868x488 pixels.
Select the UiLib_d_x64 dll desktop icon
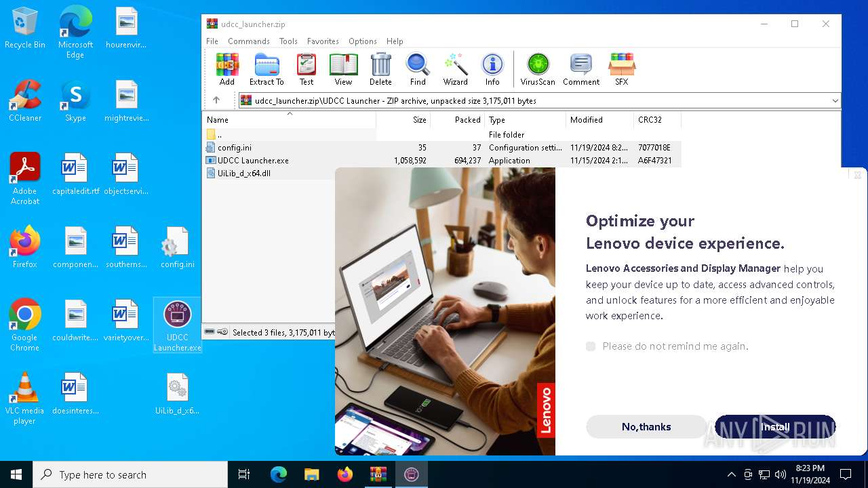(x=177, y=394)
